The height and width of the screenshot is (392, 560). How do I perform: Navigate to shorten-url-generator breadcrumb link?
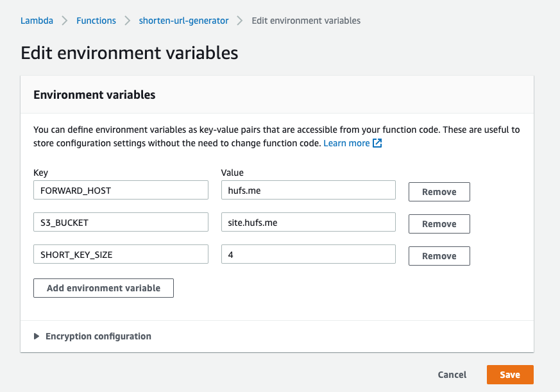coord(183,21)
